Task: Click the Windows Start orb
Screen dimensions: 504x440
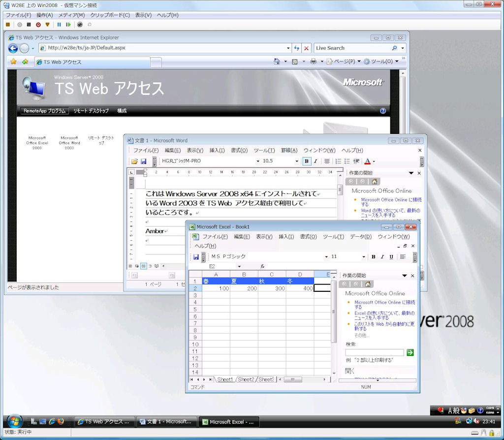Action: [14, 421]
